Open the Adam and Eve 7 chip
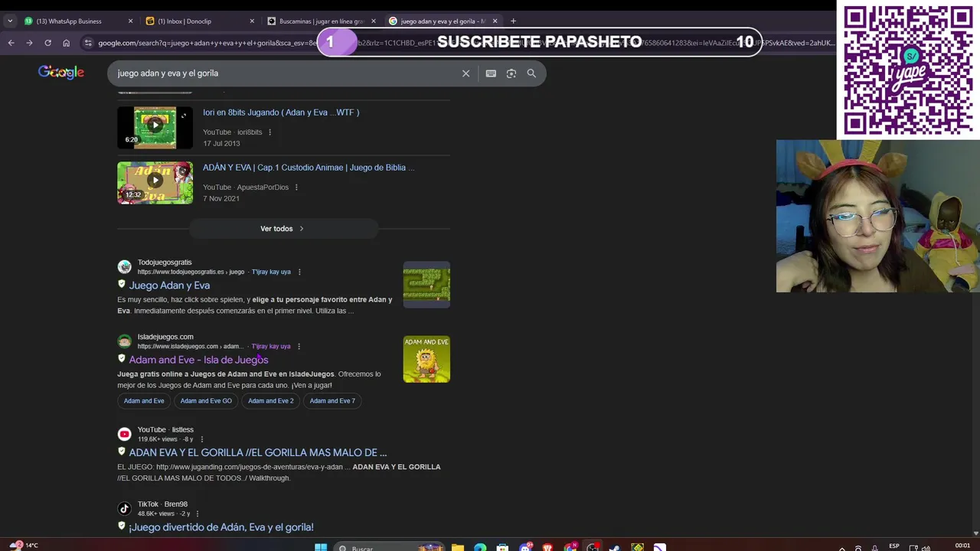980x551 pixels. (x=332, y=401)
